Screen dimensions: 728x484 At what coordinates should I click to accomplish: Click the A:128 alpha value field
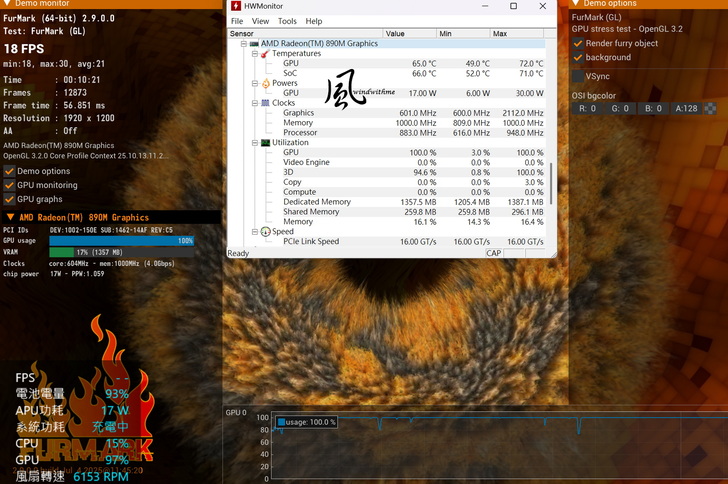point(686,108)
